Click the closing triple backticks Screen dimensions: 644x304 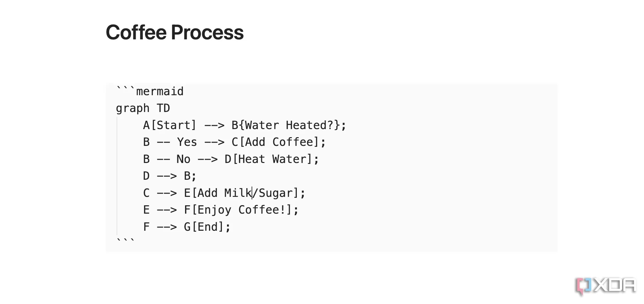125,241
